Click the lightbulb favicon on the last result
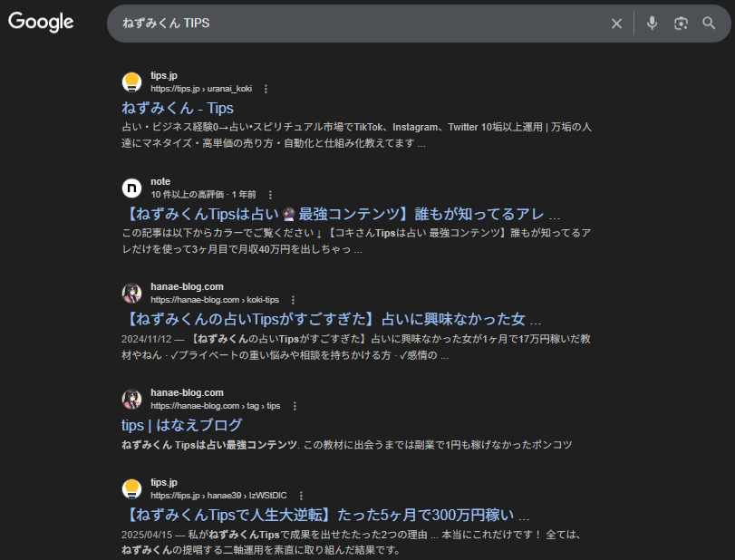 tap(132, 488)
